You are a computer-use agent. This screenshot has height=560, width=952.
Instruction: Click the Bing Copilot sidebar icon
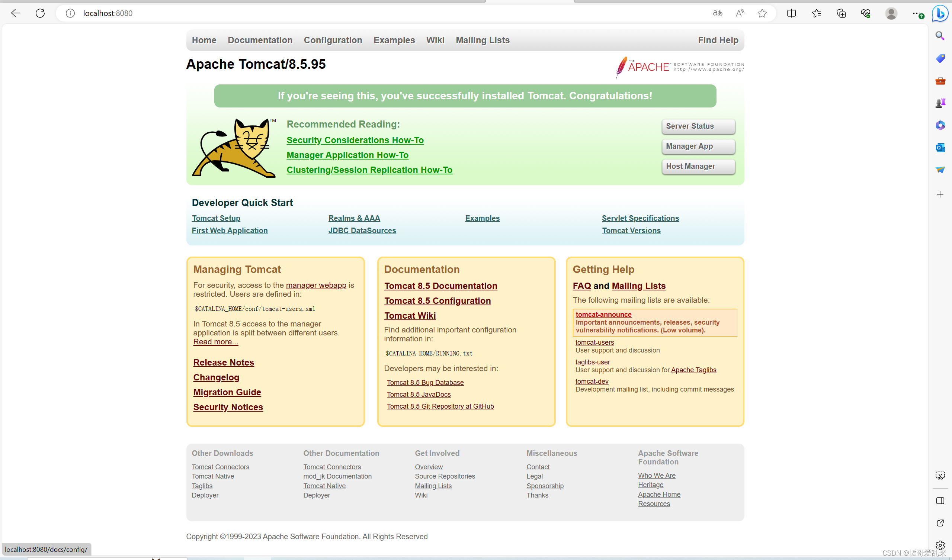click(x=940, y=14)
